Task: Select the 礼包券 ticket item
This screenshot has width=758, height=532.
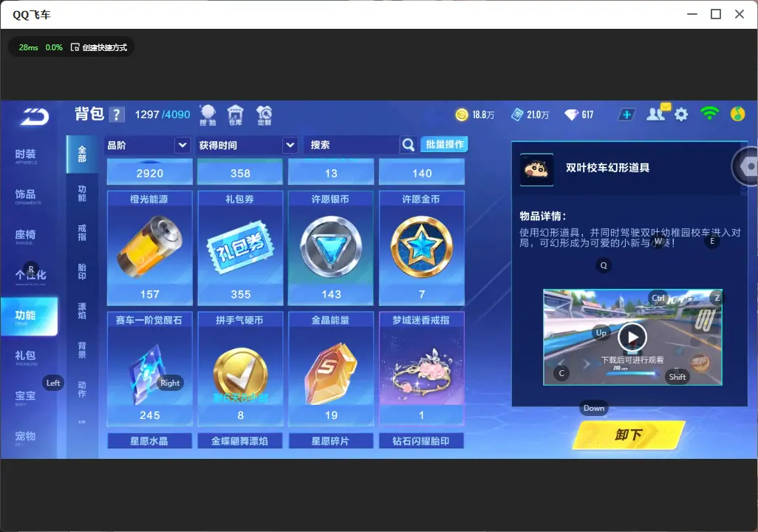Action: (240, 248)
